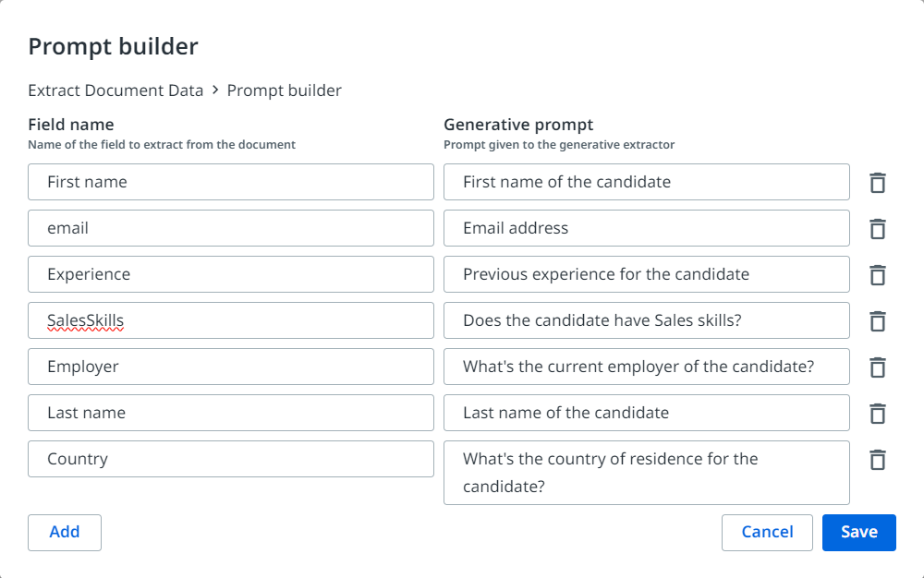The height and width of the screenshot is (578, 924).
Task: Remove the Experience field row
Action: [878, 275]
